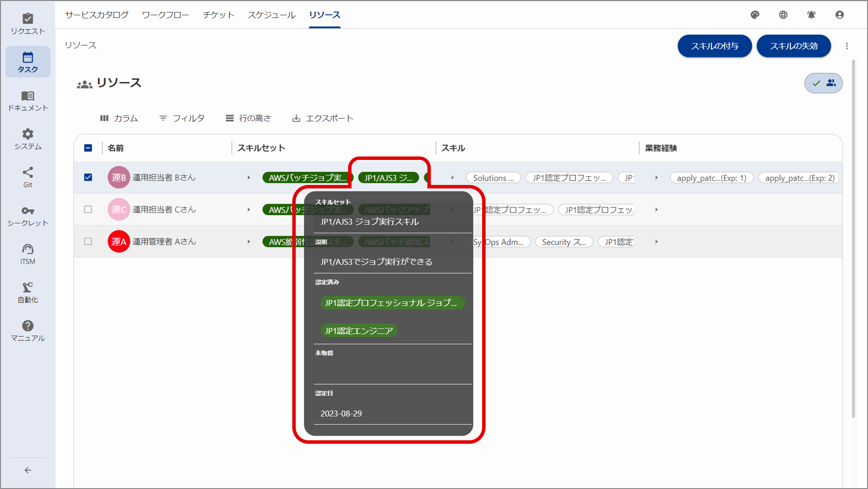Click the スキルの付与 button
Image resolution: width=868 pixels, height=489 pixels.
[x=714, y=46]
